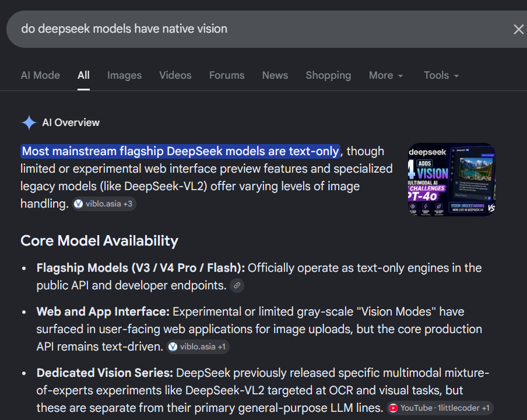The image size is (527, 420).
Task: Go to the Videos tab
Action: [175, 75]
